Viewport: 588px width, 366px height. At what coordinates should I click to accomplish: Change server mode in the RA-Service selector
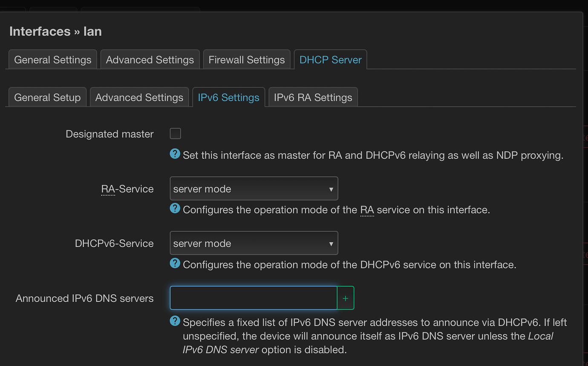(254, 189)
